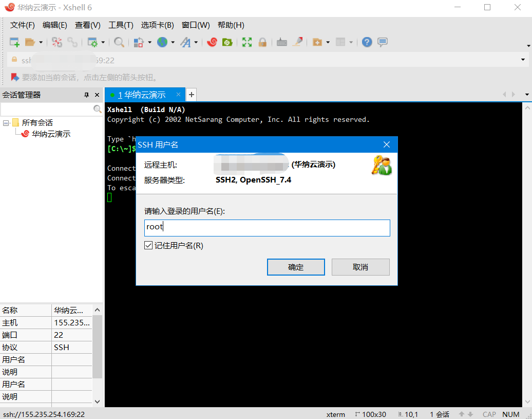Expand the Open session dropdown arrow

[x=41, y=43]
